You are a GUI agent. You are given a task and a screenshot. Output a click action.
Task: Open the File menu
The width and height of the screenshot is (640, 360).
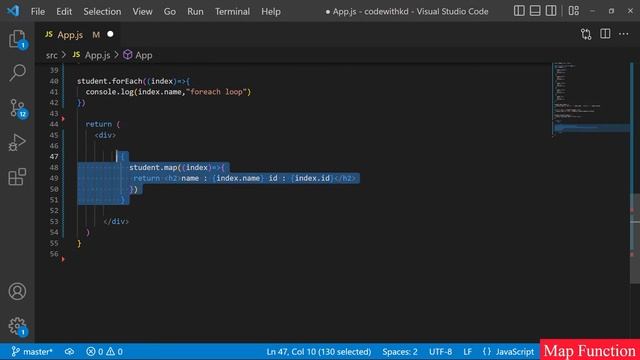click(38, 11)
